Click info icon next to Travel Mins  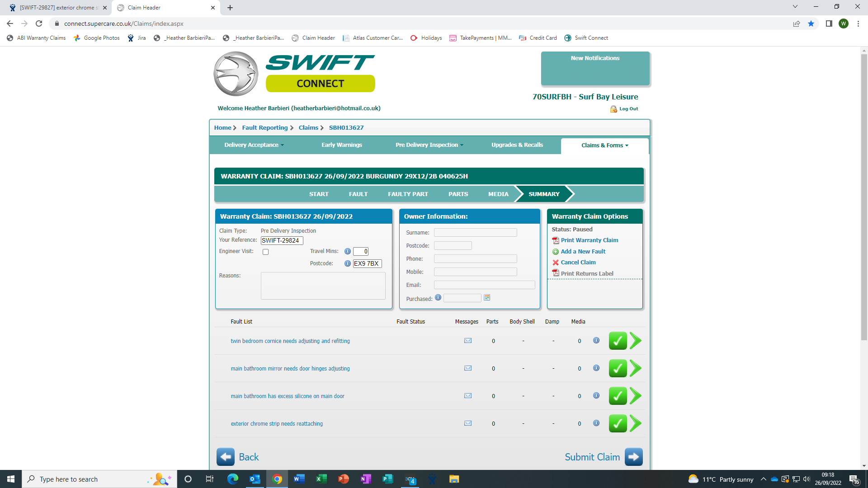tap(347, 251)
